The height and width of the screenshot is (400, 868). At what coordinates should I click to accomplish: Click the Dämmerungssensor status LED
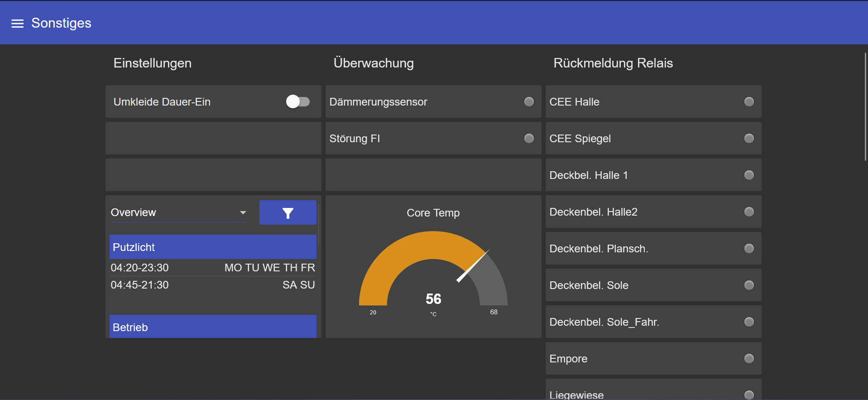click(529, 101)
